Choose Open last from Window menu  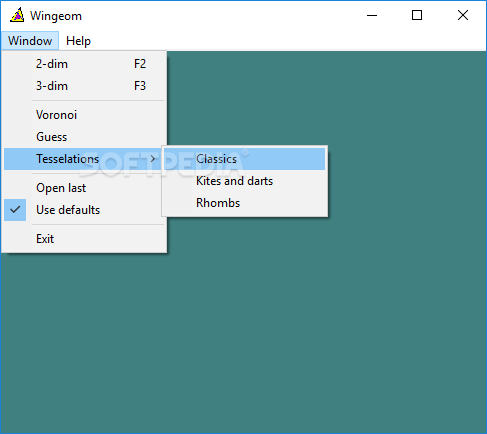tap(84, 188)
